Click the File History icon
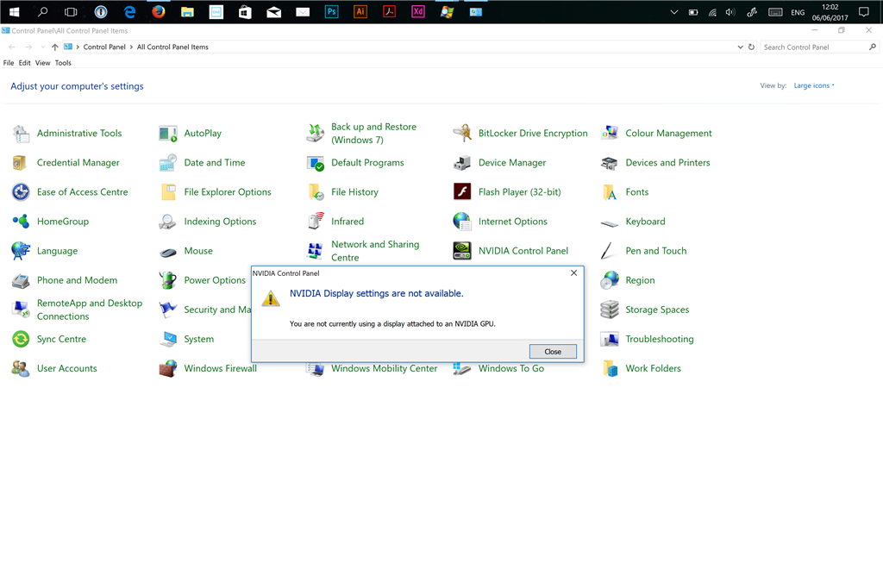Viewport: 883px width, 588px height. [316, 192]
